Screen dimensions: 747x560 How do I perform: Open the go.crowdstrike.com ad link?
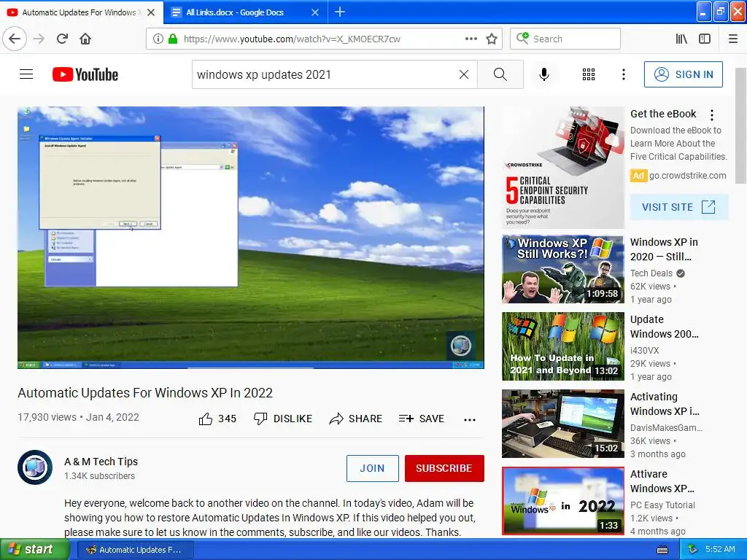click(687, 175)
